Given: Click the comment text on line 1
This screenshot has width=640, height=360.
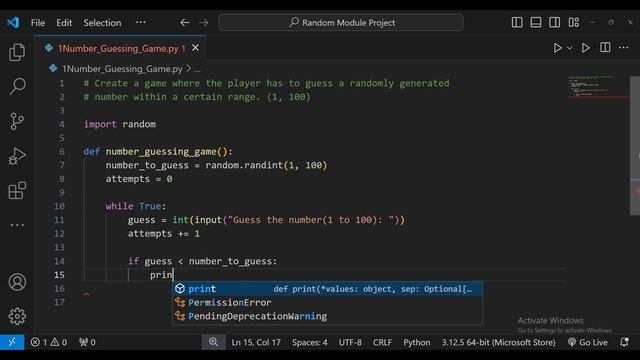Looking at the screenshot, I should [x=267, y=83].
